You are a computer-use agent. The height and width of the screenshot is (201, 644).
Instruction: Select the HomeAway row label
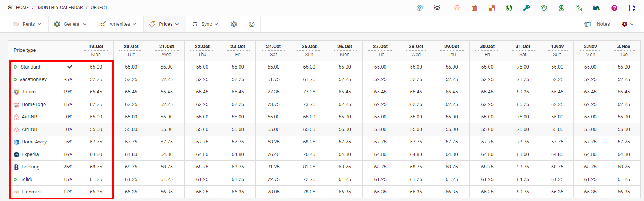click(34, 142)
